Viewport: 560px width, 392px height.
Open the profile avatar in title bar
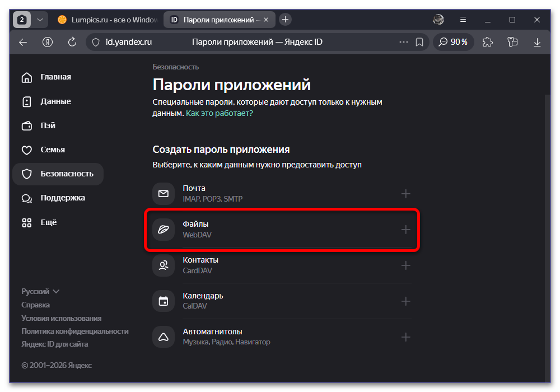tap(438, 20)
